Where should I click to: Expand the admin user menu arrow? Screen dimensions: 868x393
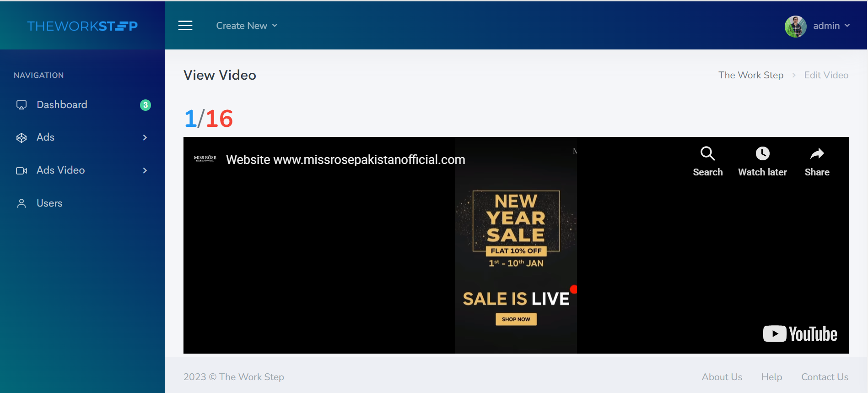click(x=847, y=26)
